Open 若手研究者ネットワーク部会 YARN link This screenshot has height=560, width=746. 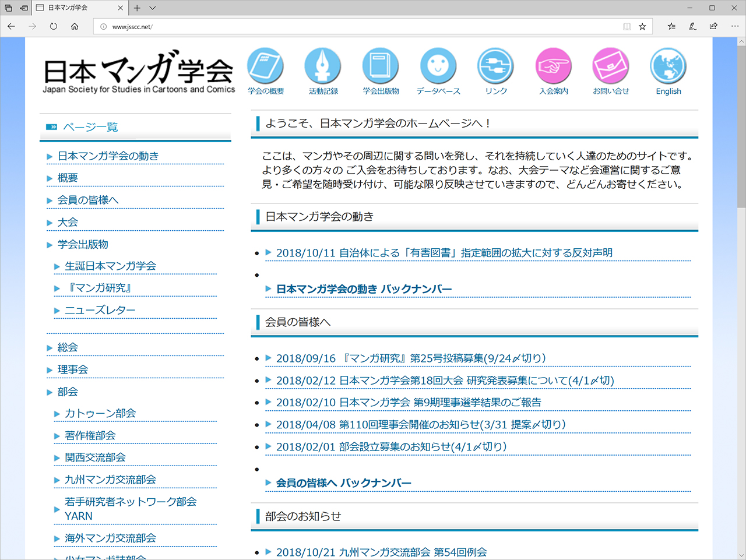click(x=131, y=509)
